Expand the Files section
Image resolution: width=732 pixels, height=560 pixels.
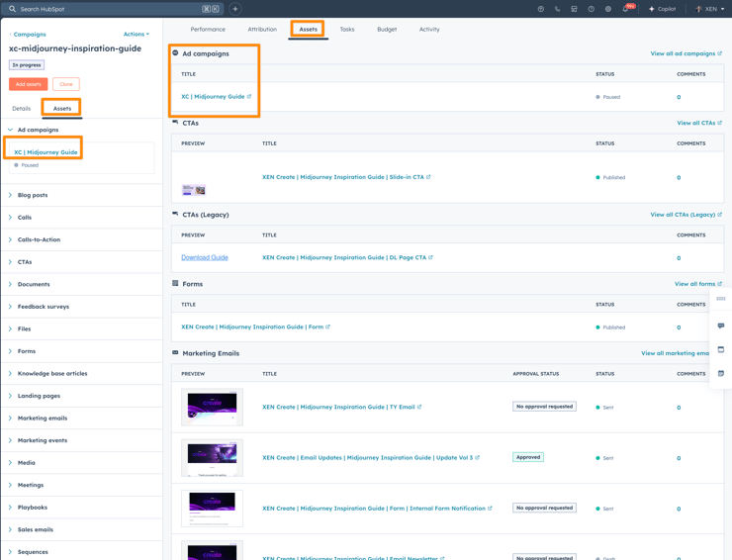[25, 329]
